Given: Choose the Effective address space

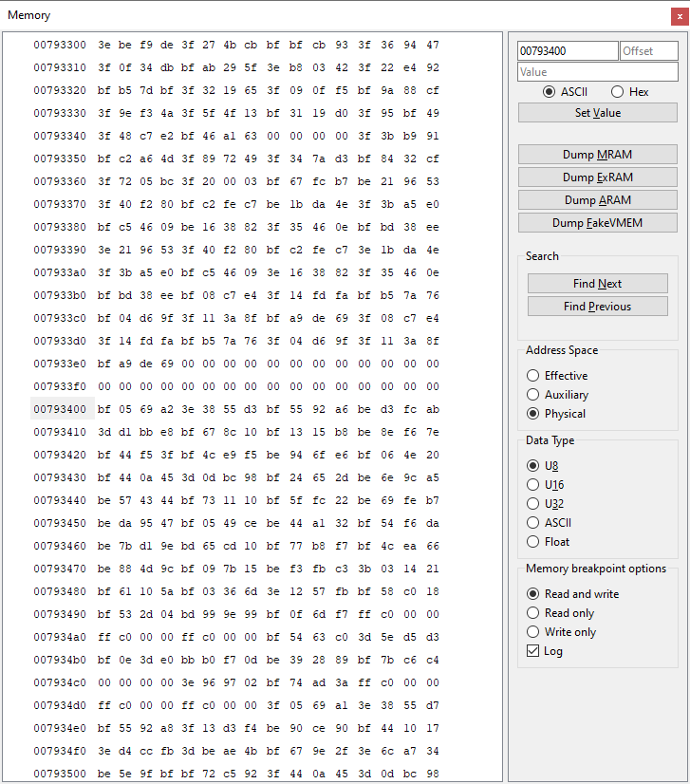Looking at the screenshot, I should 557,376.
